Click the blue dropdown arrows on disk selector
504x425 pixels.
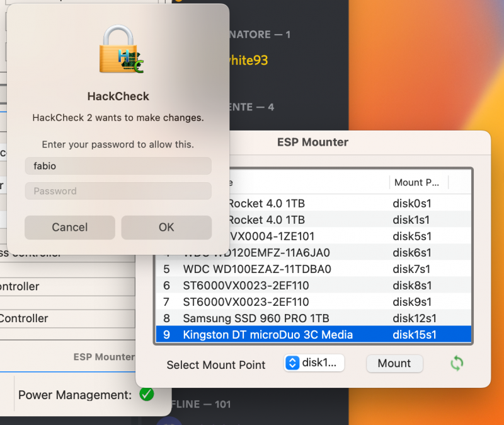[292, 363]
